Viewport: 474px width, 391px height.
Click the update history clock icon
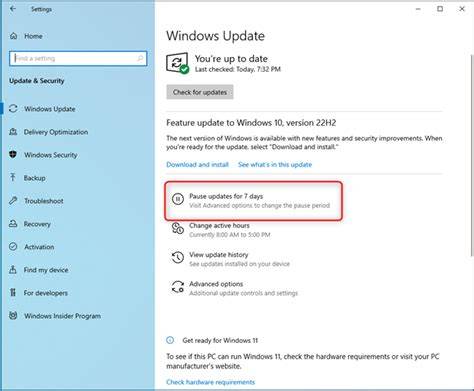click(x=178, y=258)
